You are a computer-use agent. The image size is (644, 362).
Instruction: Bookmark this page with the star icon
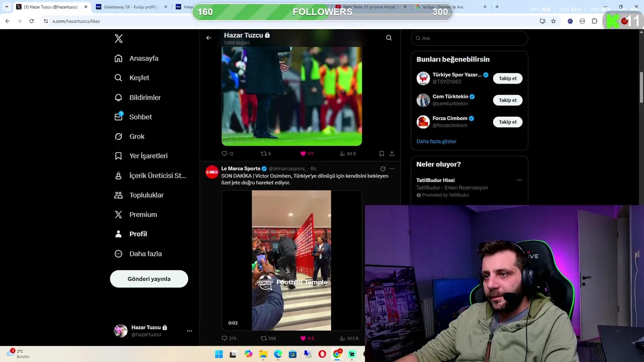(x=553, y=21)
